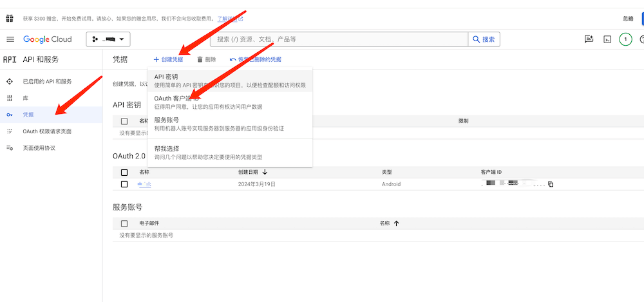
Task: Click the gift free trial icon
Action: [10, 18]
